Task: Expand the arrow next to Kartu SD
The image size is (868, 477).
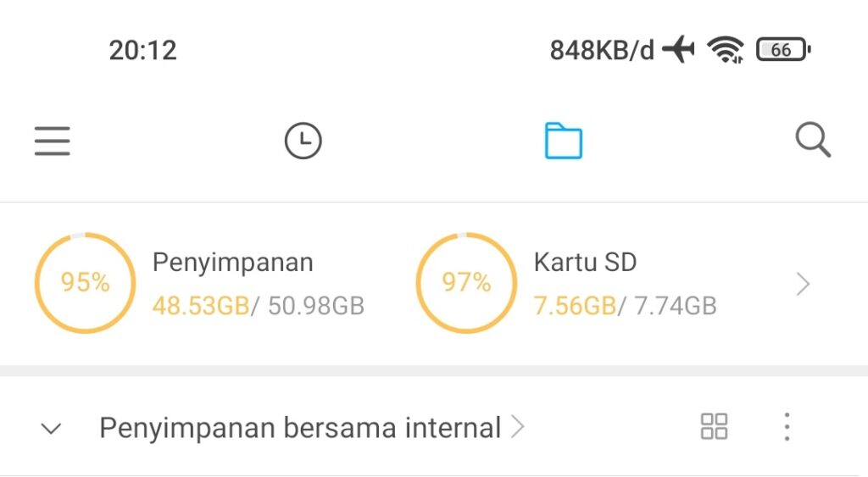Action: (803, 284)
